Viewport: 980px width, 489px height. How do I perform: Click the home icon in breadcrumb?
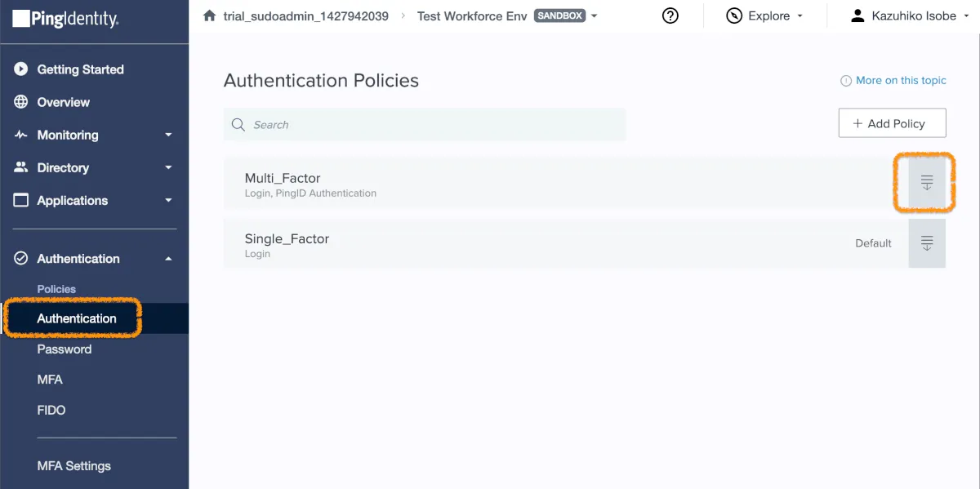tap(210, 16)
